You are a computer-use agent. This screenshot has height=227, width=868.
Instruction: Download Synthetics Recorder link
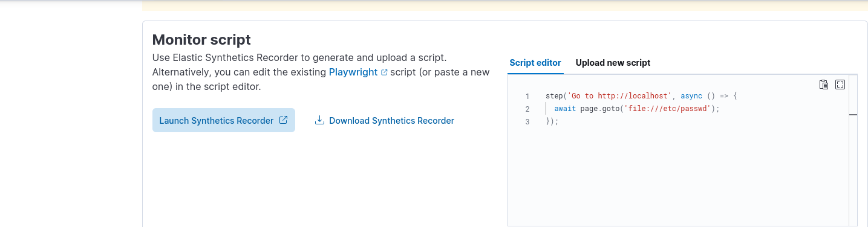click(x=385, y=120)
